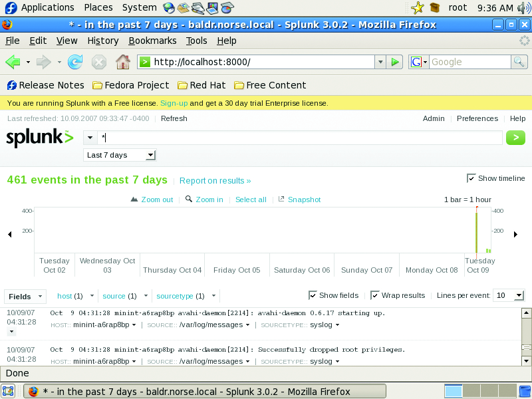Click the Report on results link
The image size is (532, 399).
pyautogui.click(x=215, y=181)
